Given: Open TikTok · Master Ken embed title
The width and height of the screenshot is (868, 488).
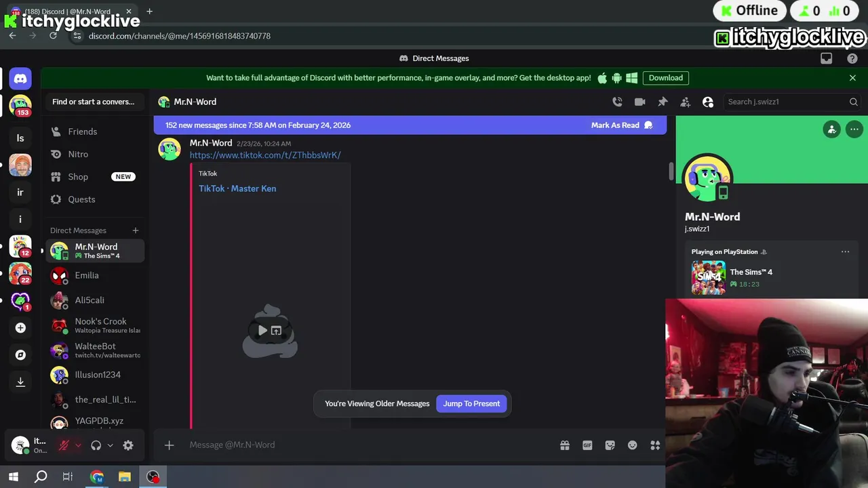Looking at the screenshot, I should coord(237,188).
